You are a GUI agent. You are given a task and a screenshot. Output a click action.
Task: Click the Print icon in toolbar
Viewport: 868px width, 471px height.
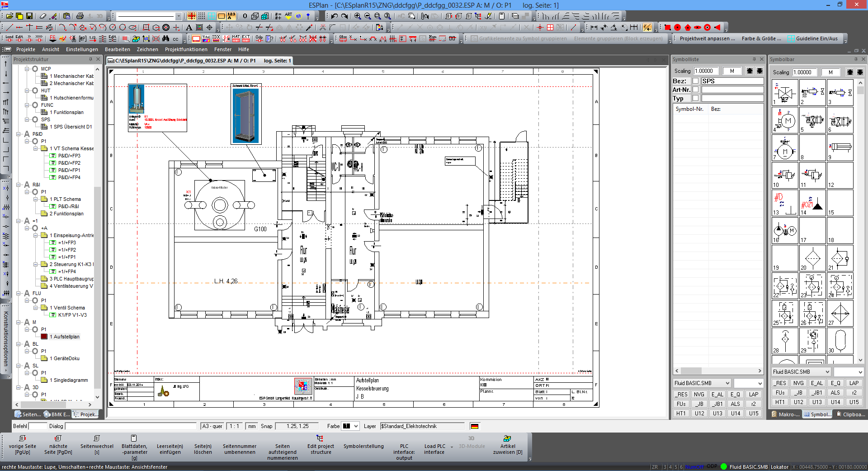[80, 16]
